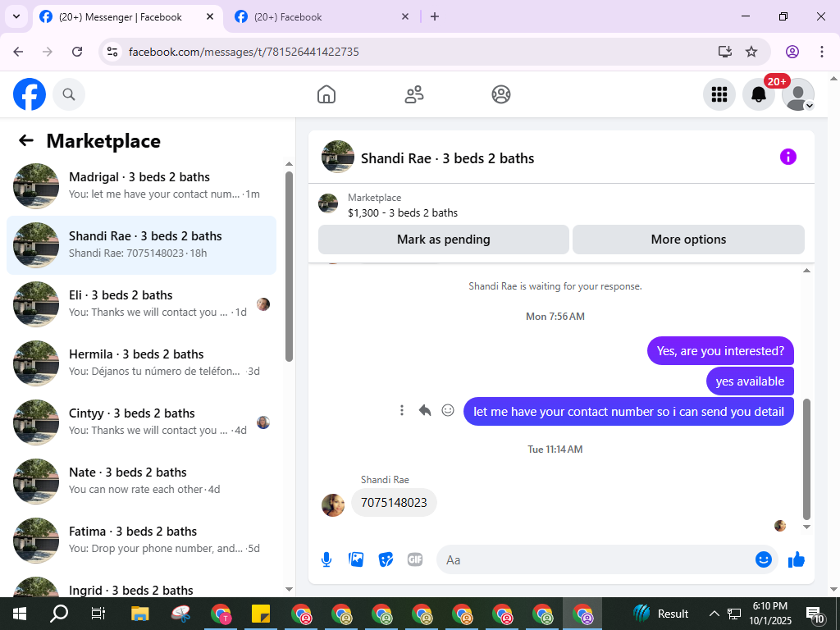The image size is (840, 630).
Task: Open the $1,300 - 3 beds 2 baths listing
Action: (x=402, y=212)
